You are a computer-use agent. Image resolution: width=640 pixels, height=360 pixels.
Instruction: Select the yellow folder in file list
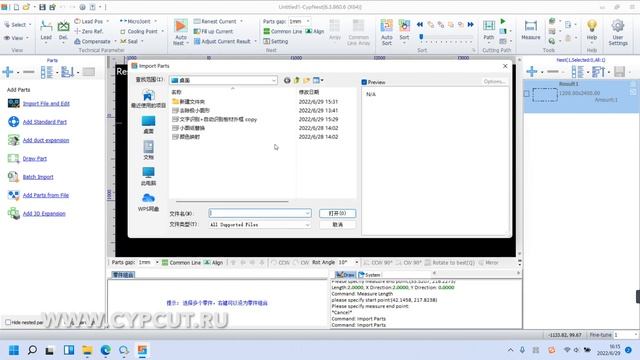[x=188, y=102]
